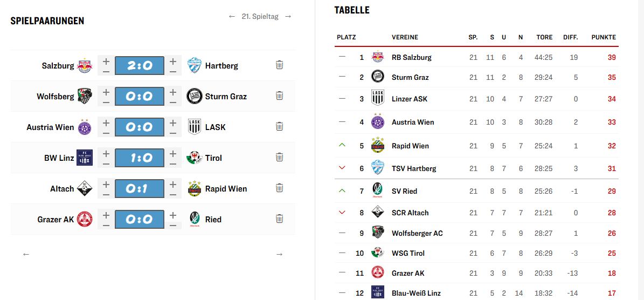
Task: Decrease BW Linz home goals
Action: click(106, 163)
